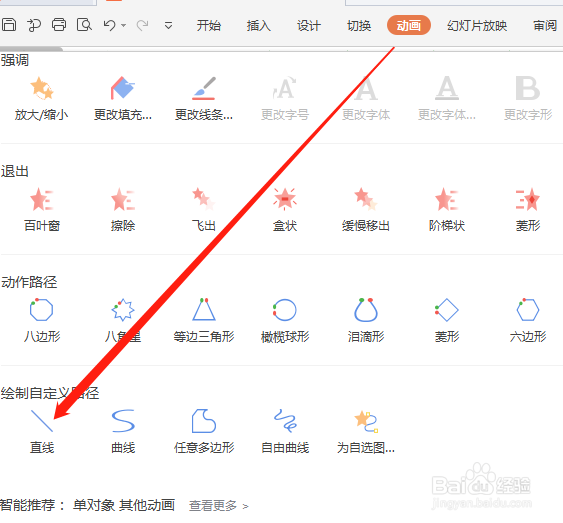
Task: Draw a 任意多边形 custom path
Action: [204, 431]
